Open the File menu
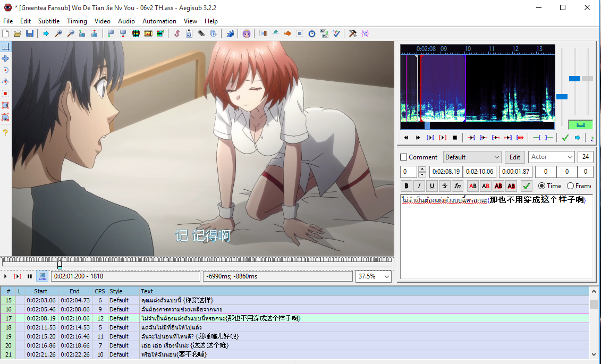The height and width of the screenshot is (364, 601). tap(8, 21)
